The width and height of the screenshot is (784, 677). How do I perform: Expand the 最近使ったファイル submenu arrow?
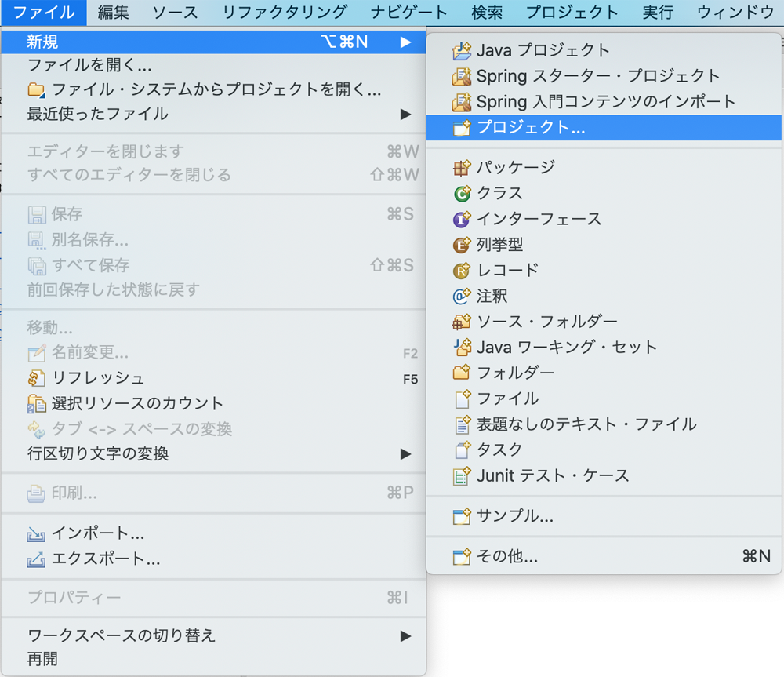[405, 114]
